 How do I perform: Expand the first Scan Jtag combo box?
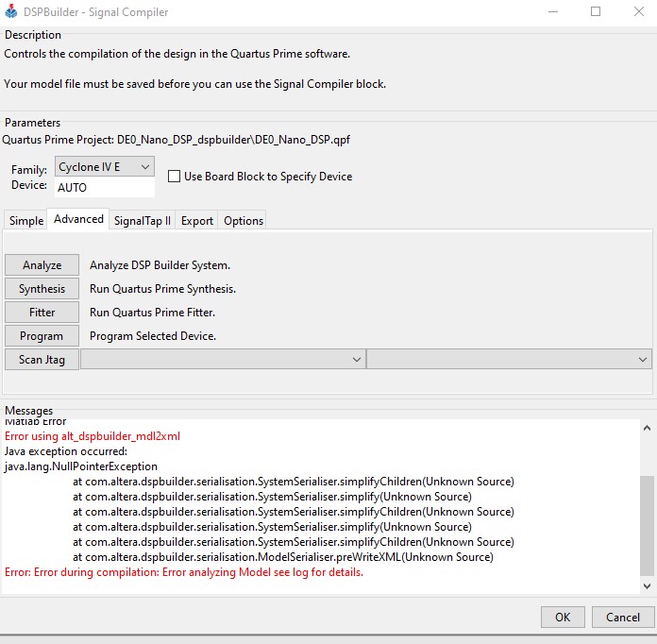coord(222,360)
